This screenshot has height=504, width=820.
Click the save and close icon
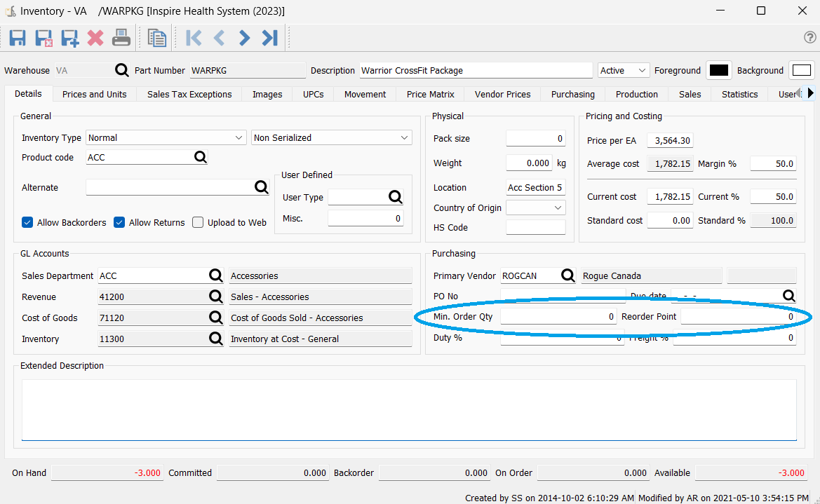tap(43, 38)
